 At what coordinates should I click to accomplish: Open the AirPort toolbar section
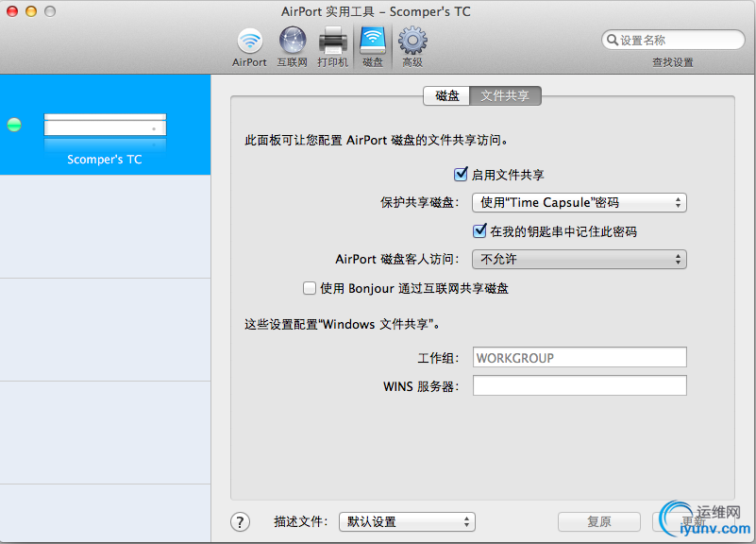coord(249,47)
